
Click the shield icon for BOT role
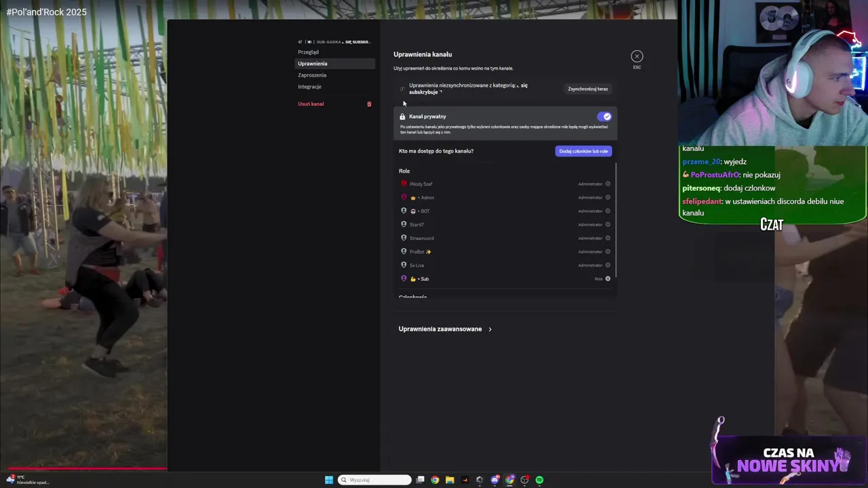403,211
